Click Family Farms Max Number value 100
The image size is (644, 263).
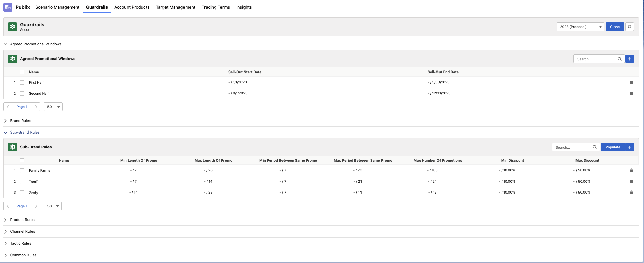(x=432, y=170)
